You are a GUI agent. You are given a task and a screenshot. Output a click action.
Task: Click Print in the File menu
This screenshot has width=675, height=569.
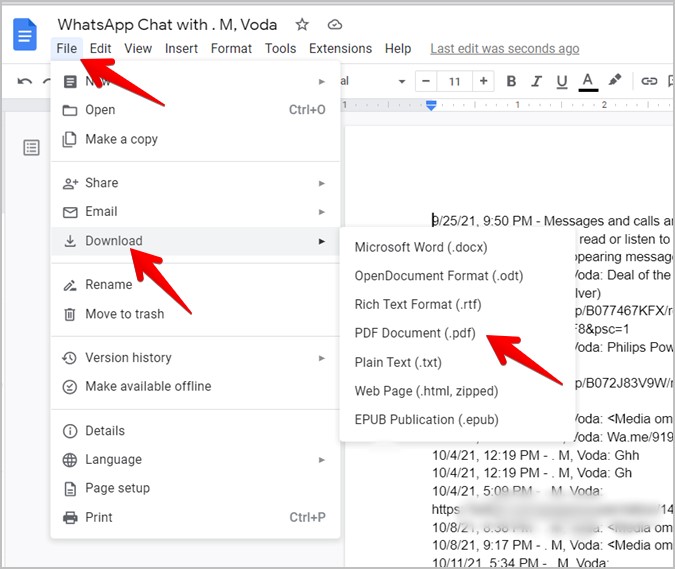[99, 517]
